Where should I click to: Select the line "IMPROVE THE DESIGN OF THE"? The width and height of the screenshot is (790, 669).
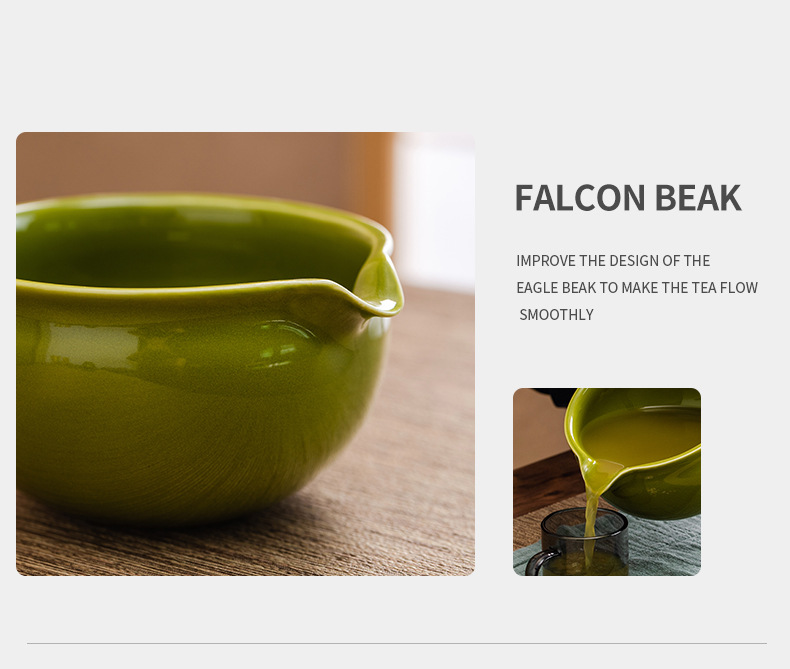(x=613, y=261)
